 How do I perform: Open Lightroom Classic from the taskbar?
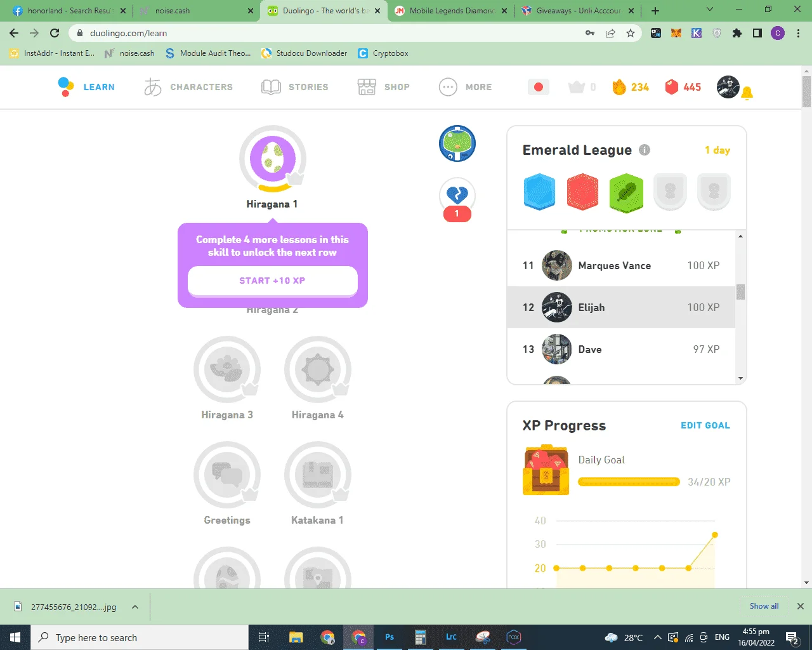(451, 637)
